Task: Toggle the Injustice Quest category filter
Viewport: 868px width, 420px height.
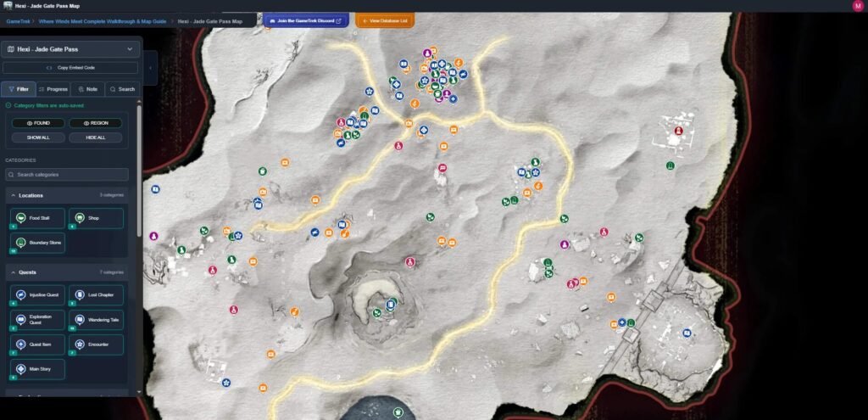Action: [37, 295]
